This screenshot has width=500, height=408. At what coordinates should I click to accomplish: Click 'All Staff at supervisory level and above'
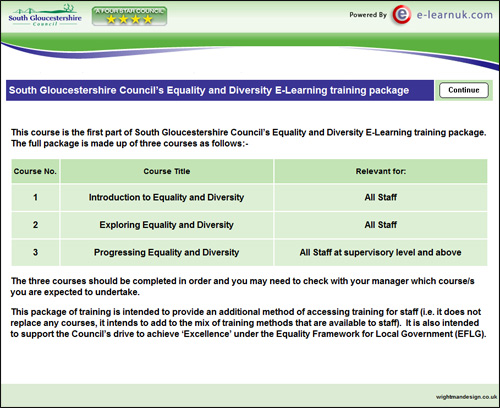[380, 252]
